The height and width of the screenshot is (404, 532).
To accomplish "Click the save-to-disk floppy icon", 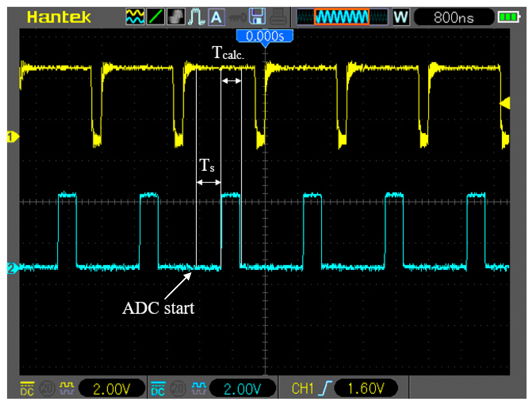I will click(x=257, y=16).
